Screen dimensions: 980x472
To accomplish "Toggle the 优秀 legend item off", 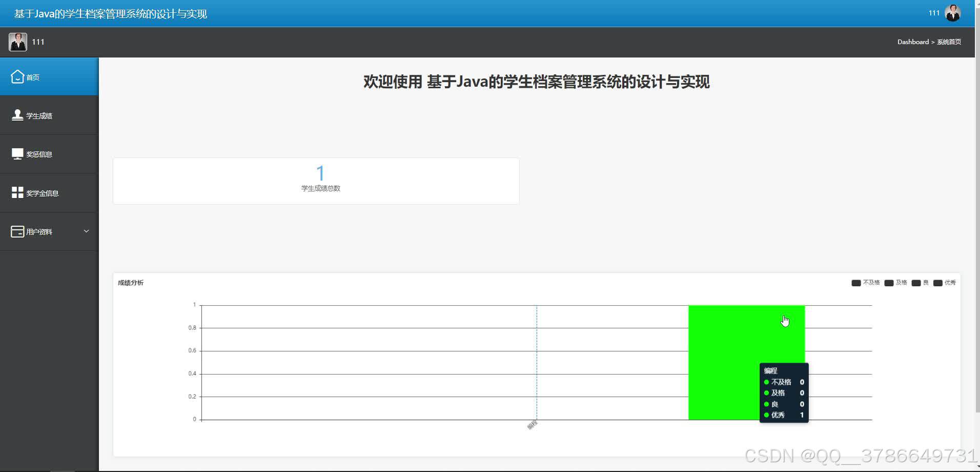I will (x=945, y=283).
